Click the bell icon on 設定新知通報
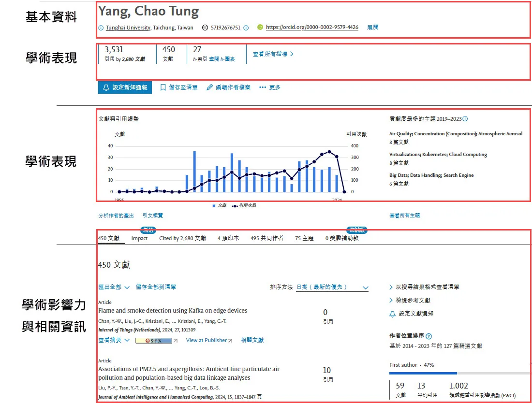Viewport: 532px width, 403px height. point(106,87)
